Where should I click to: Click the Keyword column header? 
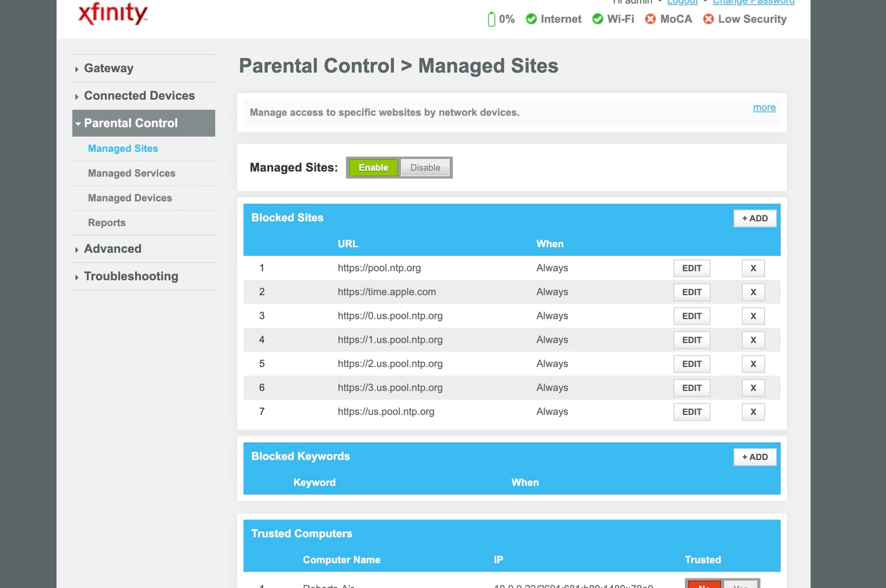(x=314, y=482)
